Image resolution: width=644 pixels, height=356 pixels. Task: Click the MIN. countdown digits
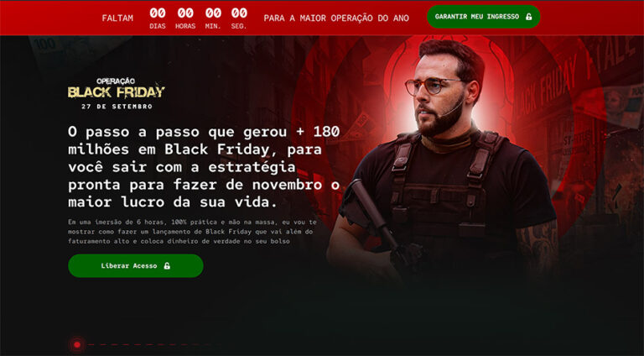coord(213,13)
